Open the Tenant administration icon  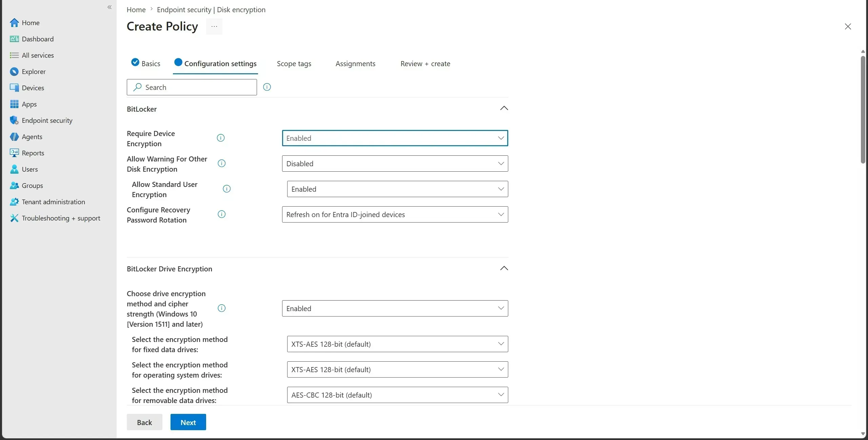coord(14,202)
